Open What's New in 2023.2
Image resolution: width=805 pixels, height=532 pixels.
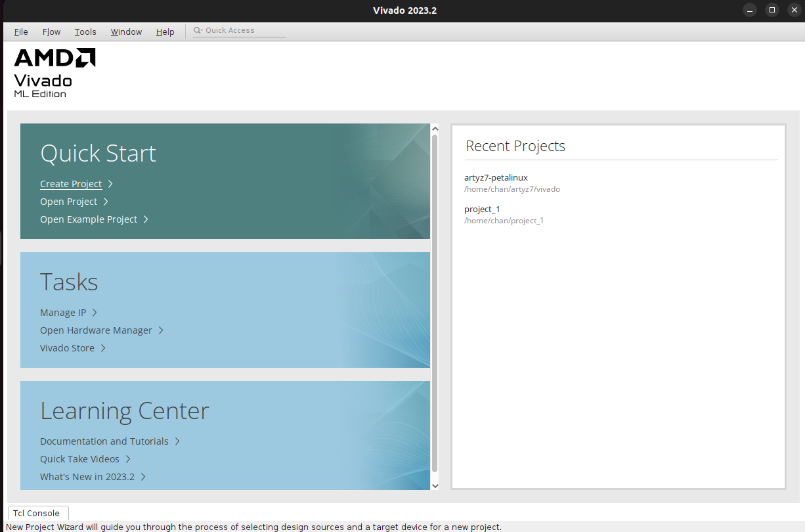[x=87, y=477]
